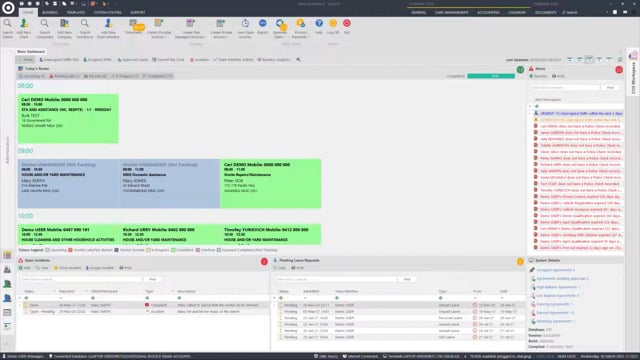The height and width of the screenshot is (360, 640).
Task: Click Find in Pending Leave Requests
Action: click(407, 279)
